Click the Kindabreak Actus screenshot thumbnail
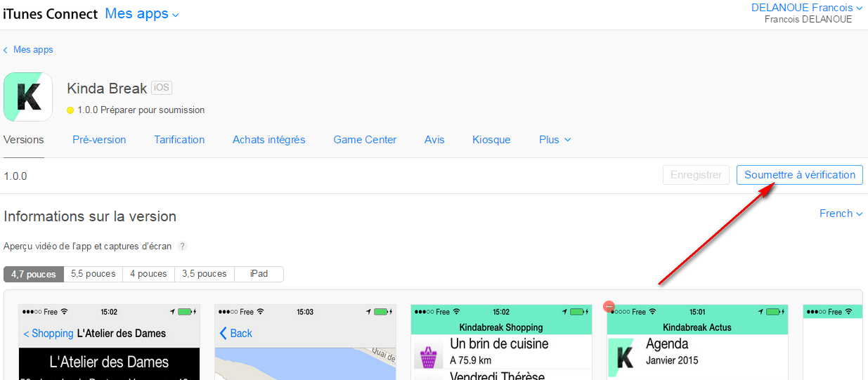The height and width of the screenshot is (380, 868). 697,342
